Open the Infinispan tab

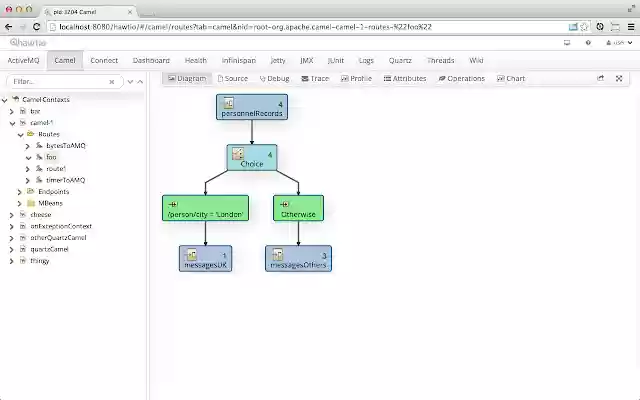click(x=239, y=60)
